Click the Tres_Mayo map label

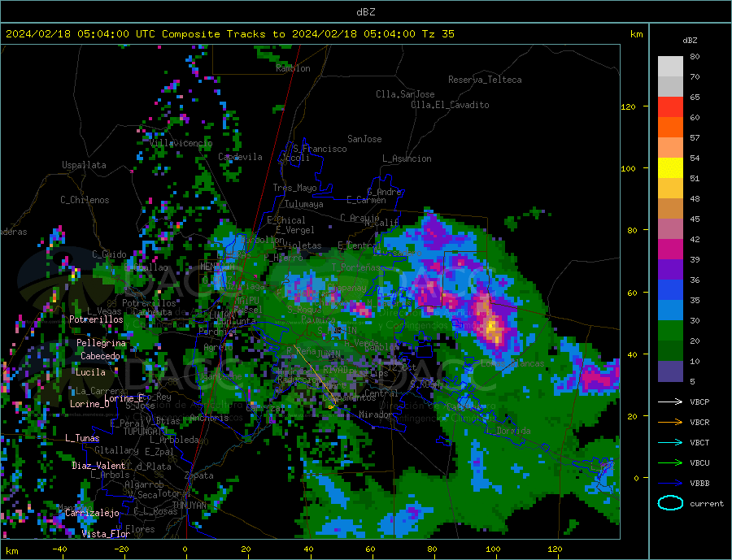click(x=294, y=188)
